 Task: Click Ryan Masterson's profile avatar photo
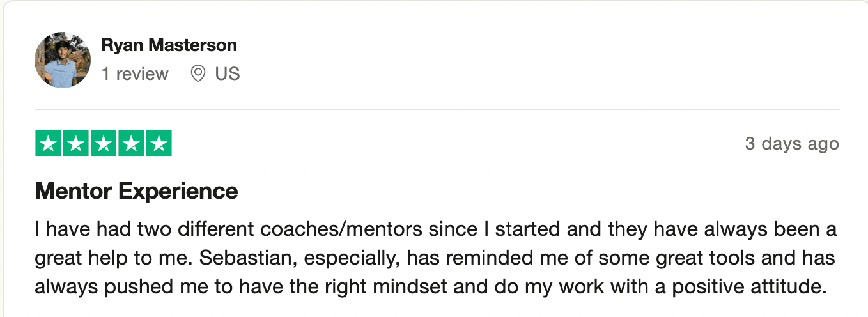(62, 60)
